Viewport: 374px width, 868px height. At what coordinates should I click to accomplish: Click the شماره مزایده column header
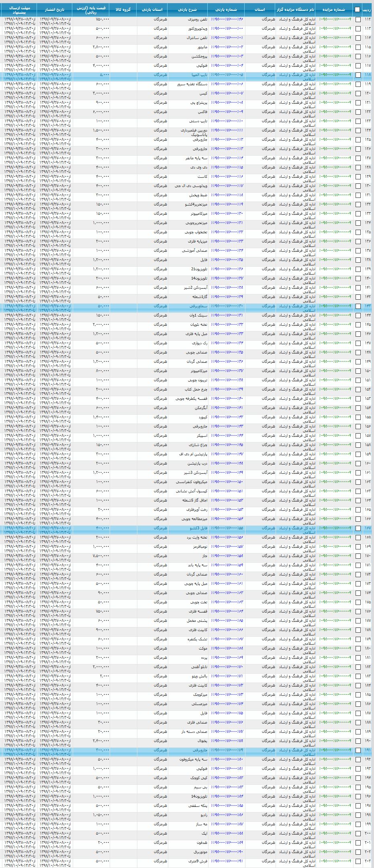(335, 10)
